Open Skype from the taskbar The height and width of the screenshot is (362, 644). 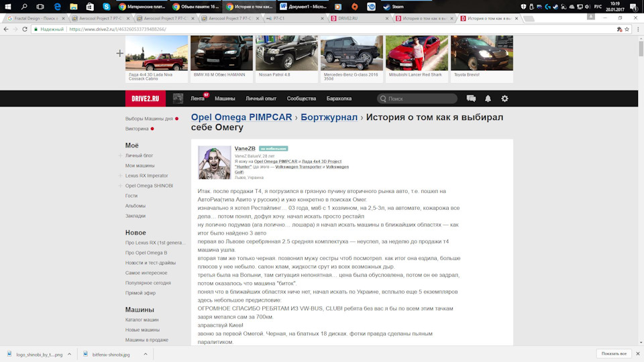pyautogui.click(x=107, y=7)
